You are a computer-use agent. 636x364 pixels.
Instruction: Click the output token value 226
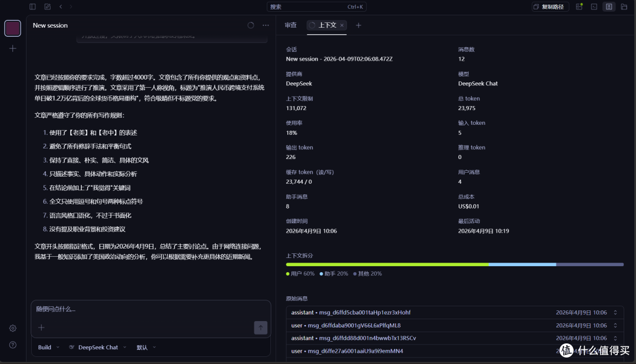291,157
